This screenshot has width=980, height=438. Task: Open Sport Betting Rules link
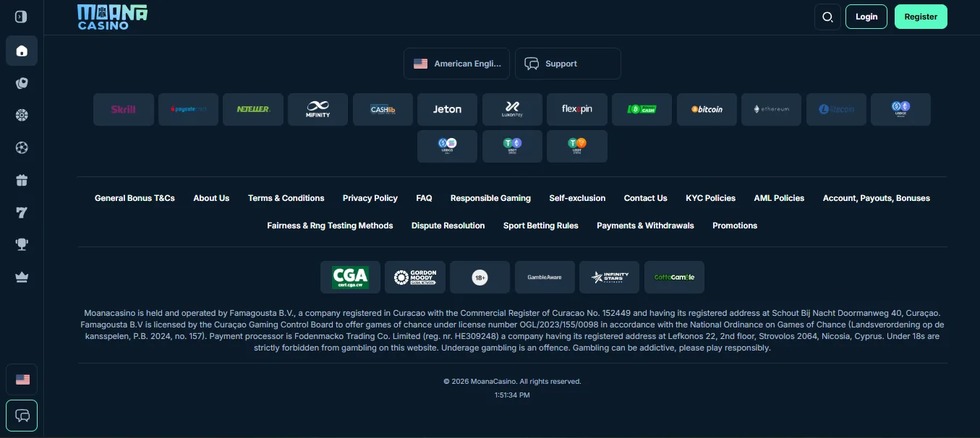click(x=541, y=226)
